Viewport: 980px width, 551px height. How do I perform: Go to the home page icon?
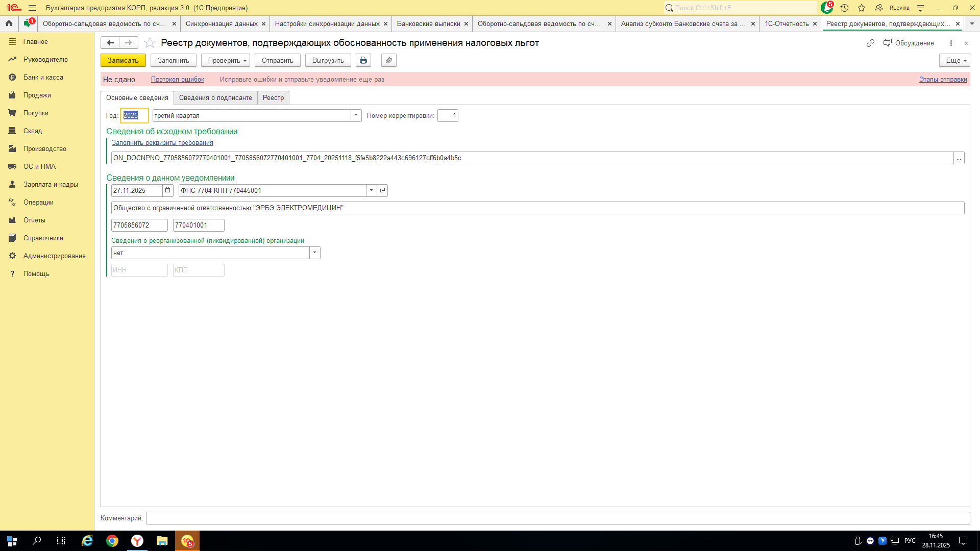(9, 23)
